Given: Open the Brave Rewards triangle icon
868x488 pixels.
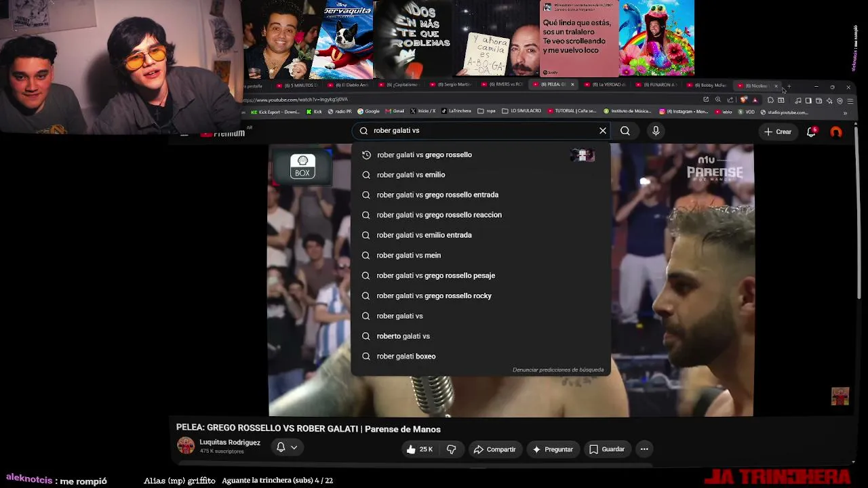Looking at the screenshot, I should 755,100.
